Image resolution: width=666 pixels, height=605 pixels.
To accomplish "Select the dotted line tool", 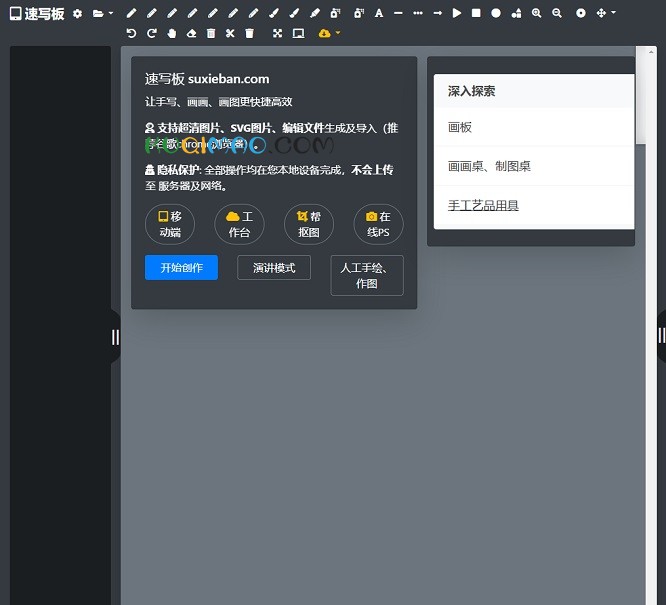I will coord(418,13).
